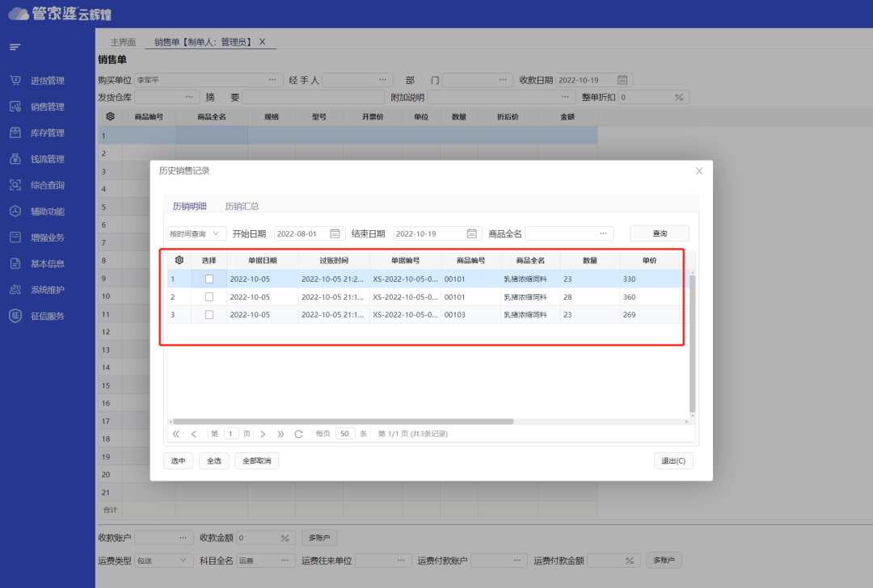The image size is (873, 588).
Task: Click the 库存管理 inventory icon
Action: coord(15,133)
